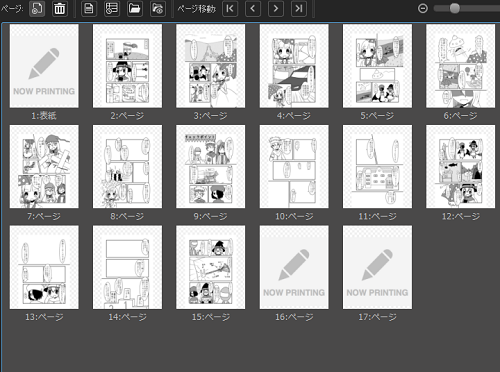Click the label "3:ページ"
The width and height of the screenshot is (500, 372).
tap(211, 116)
